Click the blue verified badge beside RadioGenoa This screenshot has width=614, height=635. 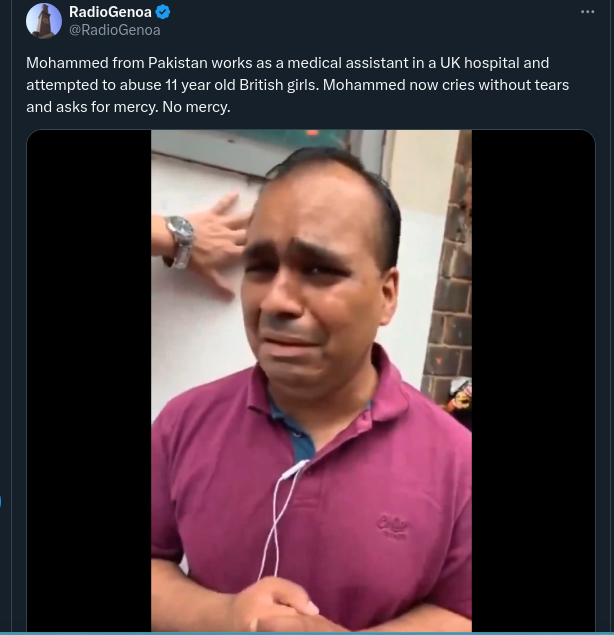(x=163, y=12)
